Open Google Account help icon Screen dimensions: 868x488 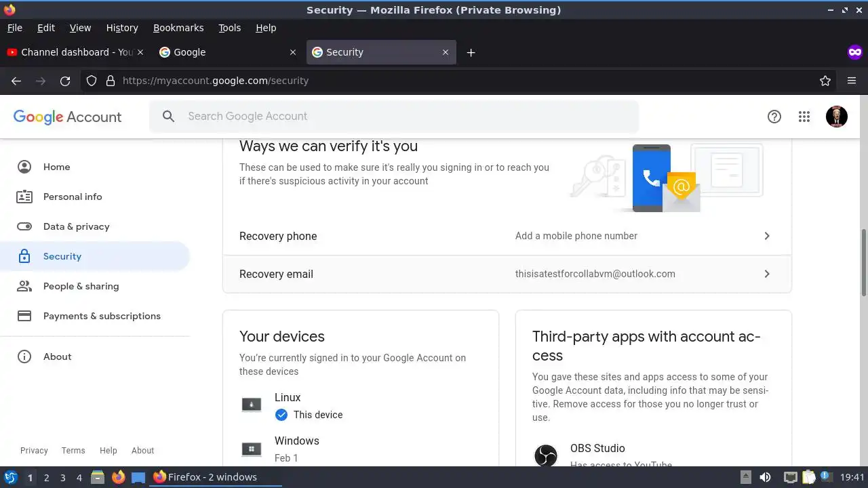pos(774,117)
